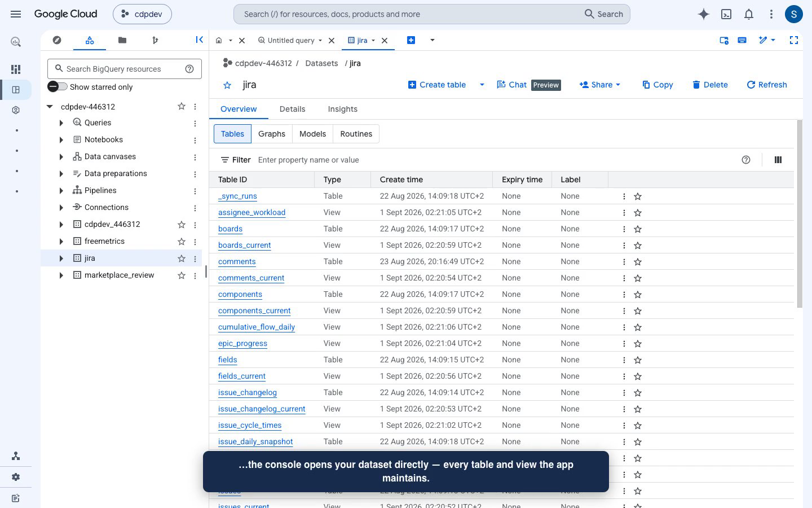Toggle Show starred only switch
This screenshot has height=508, width=812.
58,86
